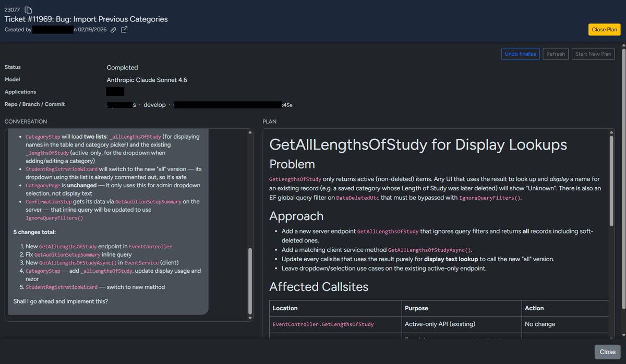Click the GetAllLengthsOfStudy for Display Lookups heading
This screenshot has width=626, height=364.
(x=418, y=144)
